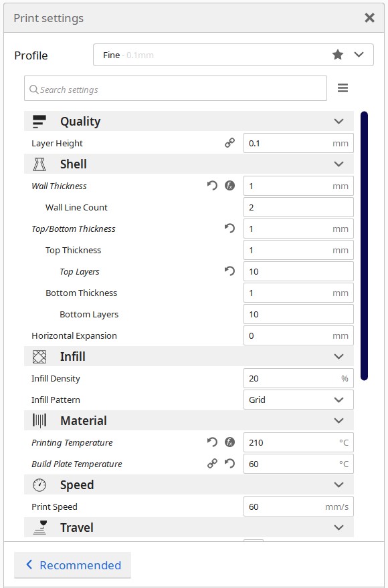The height and width of the screenshot is (588, 388).
Task: Revert the Top/Bottom Thickness value
Action: pos(229,229)
